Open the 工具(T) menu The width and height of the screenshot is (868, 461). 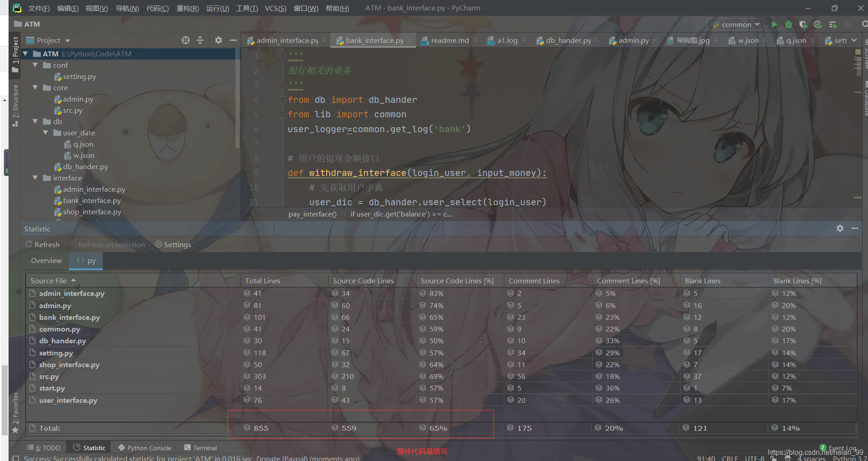pos(247,8)
